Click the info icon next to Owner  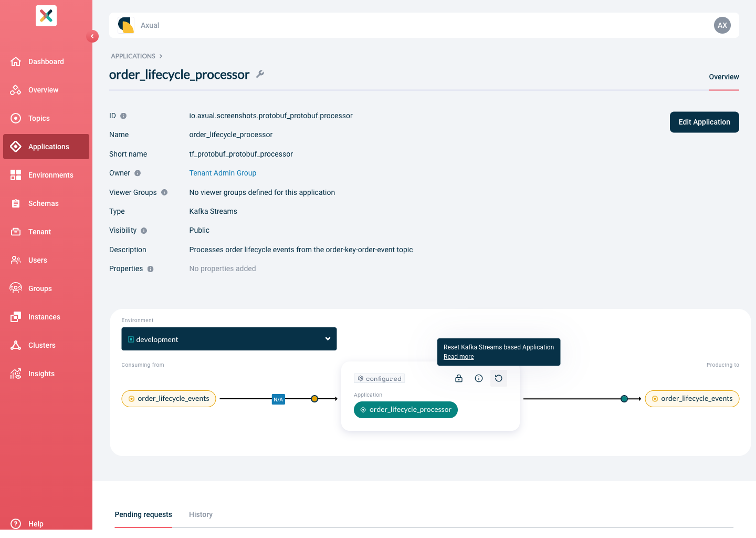coord(138,173)
